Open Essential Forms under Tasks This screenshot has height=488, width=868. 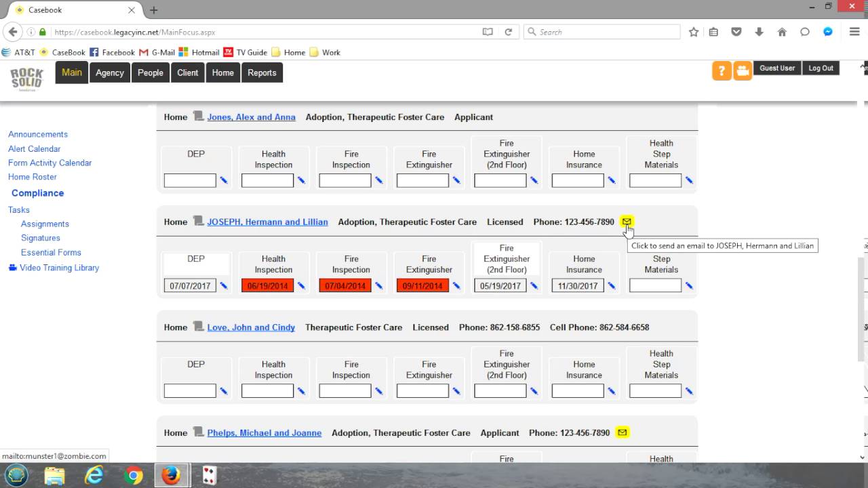pos(51,252)
